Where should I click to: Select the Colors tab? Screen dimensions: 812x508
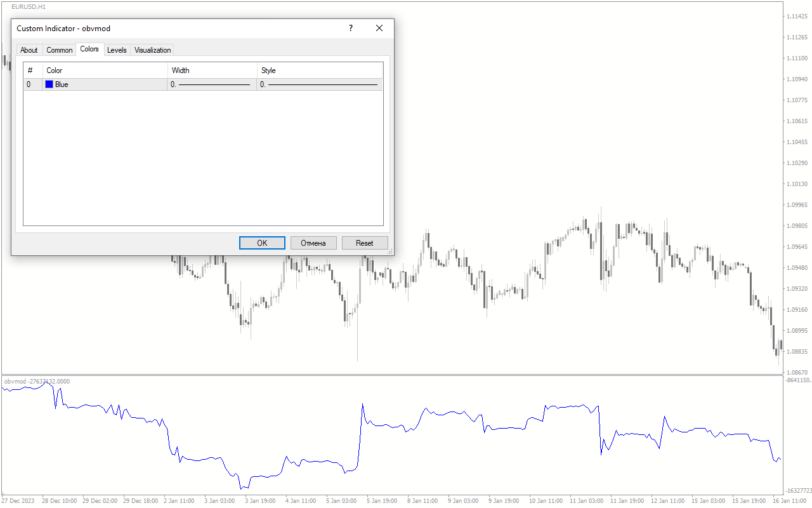89,49
